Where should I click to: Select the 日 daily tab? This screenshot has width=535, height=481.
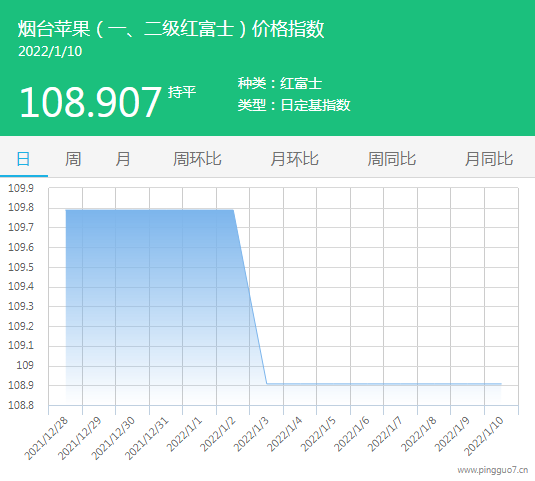point(23,159)
